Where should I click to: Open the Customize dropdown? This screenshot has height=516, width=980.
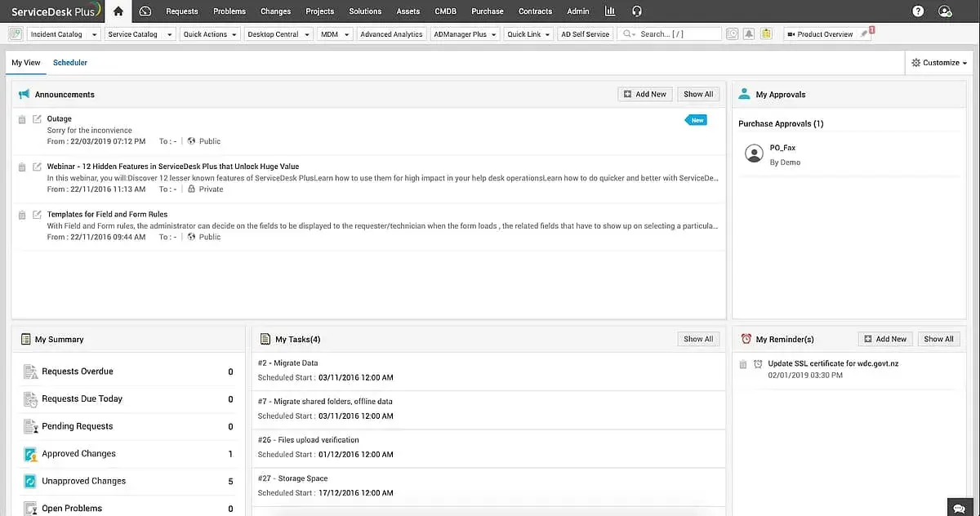[938, 63]
